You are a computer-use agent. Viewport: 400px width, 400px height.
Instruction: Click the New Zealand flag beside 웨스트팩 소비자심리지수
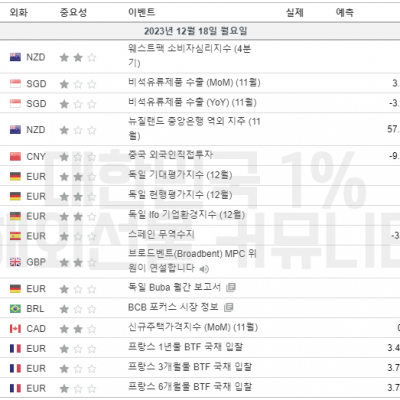(x=15, y=57)
